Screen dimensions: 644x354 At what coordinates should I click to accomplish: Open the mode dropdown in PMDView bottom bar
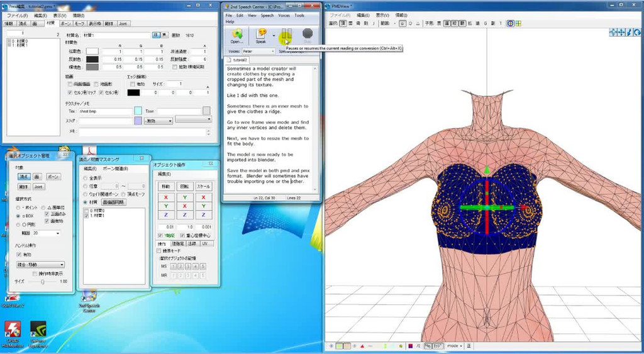(455, 346)
